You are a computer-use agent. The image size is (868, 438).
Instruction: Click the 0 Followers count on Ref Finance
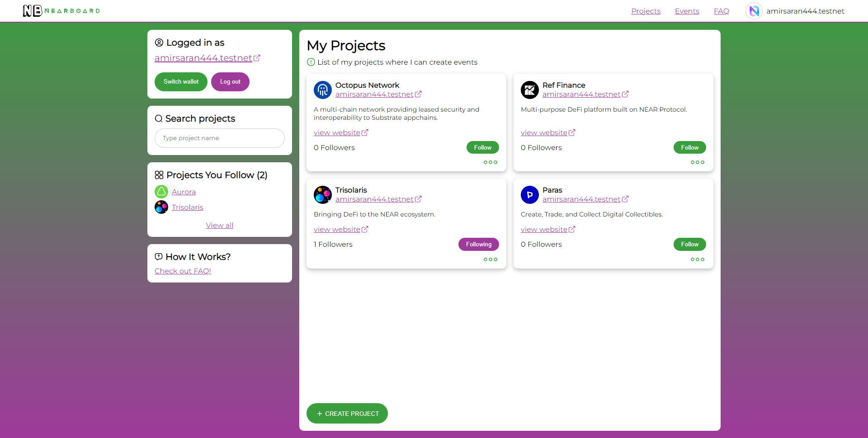541,147
